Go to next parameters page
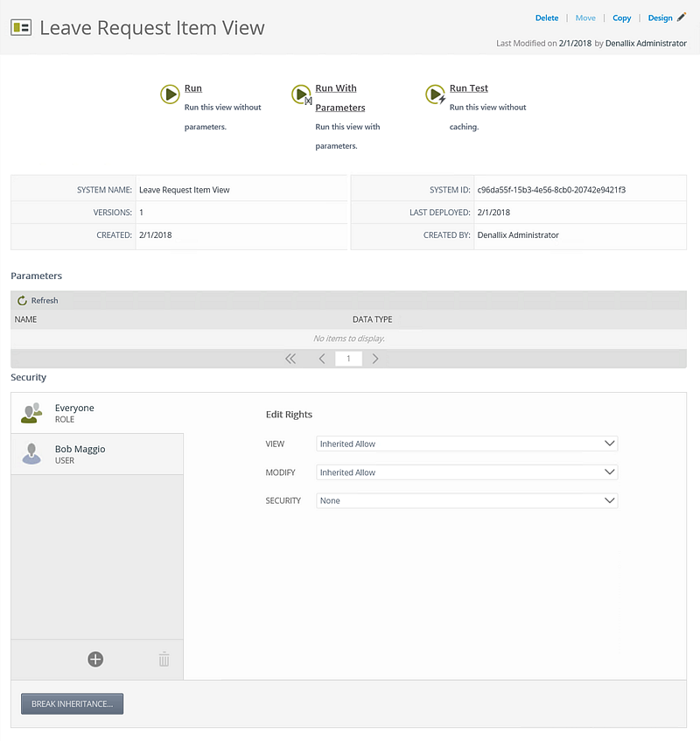700x741 pixels. coord(375,359)
